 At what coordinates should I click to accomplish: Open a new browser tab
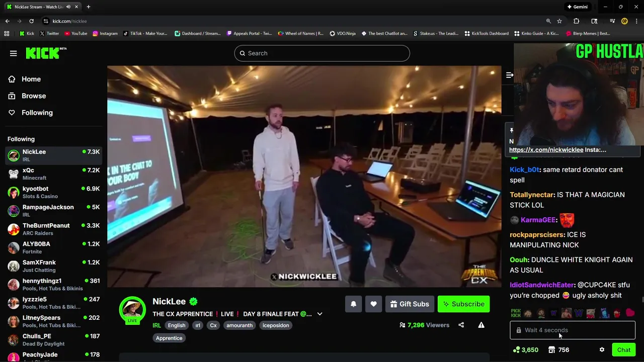(x=89, y=7)
